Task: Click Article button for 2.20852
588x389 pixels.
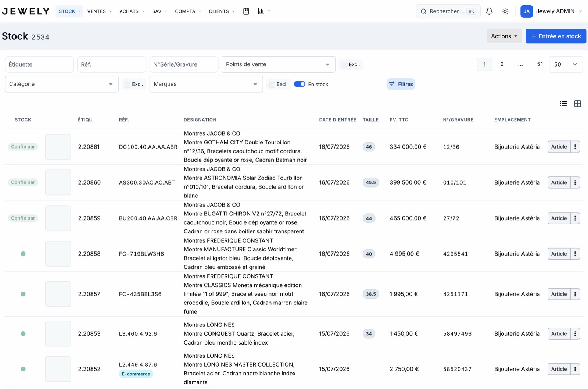Action: click(x=559, y=369)
